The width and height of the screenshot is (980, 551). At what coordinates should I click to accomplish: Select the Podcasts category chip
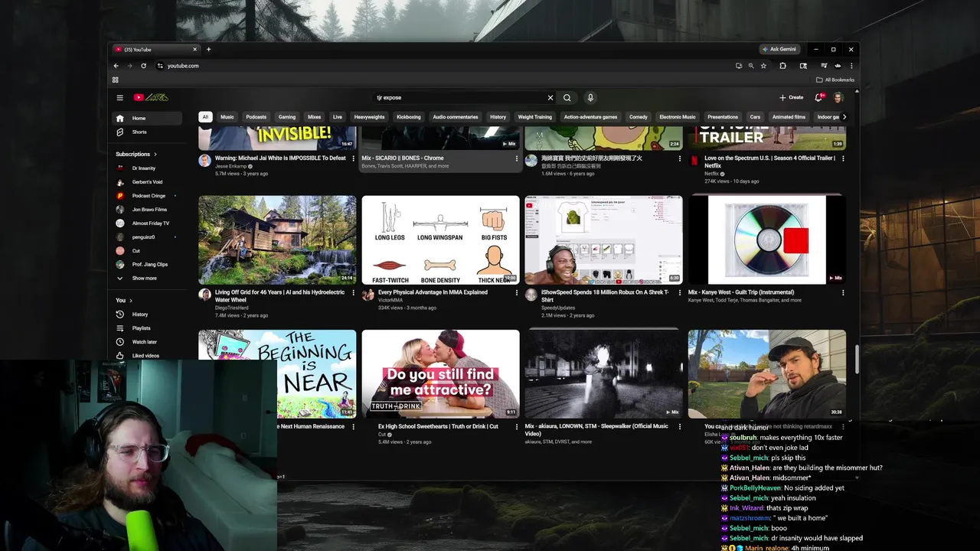(x=256, y=117)
